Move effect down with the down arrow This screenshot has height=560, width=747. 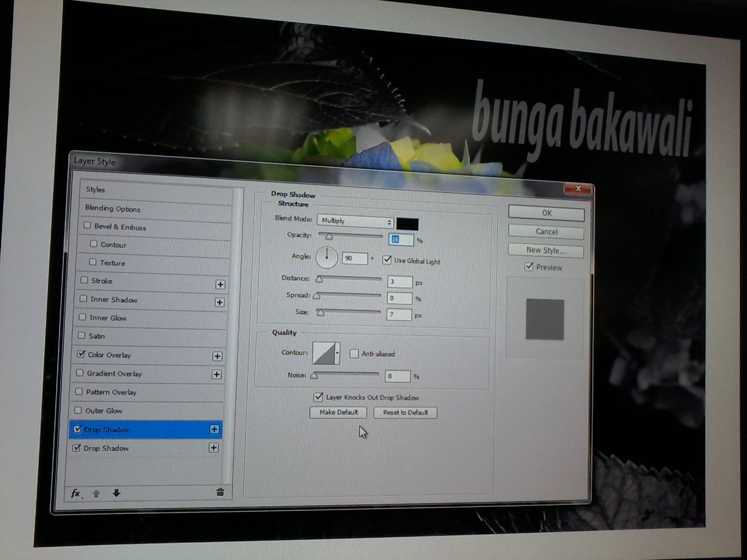[116, 493]
